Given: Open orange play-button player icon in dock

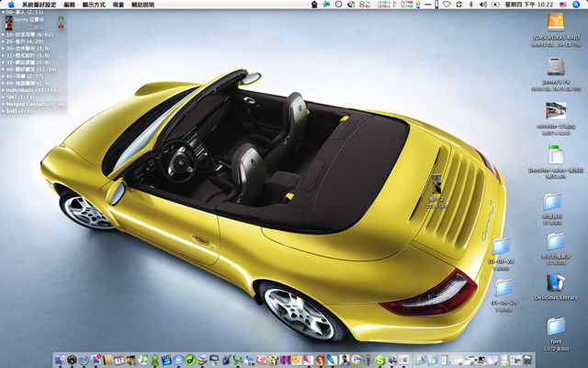Looking at the screenshot, I should pyautogui.click(x=356, y=360).
